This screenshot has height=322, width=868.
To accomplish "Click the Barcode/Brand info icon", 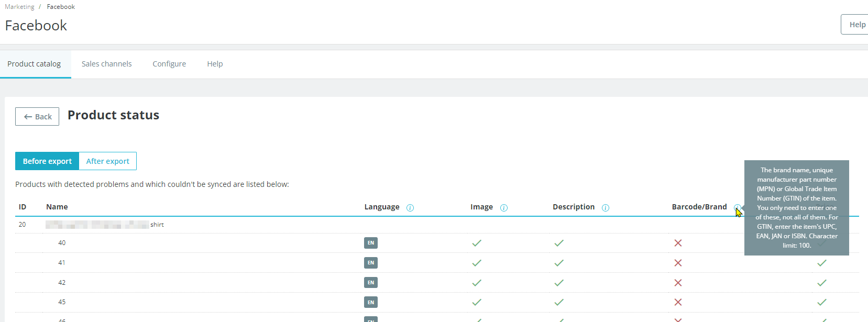I will click(x=737, y=207).
